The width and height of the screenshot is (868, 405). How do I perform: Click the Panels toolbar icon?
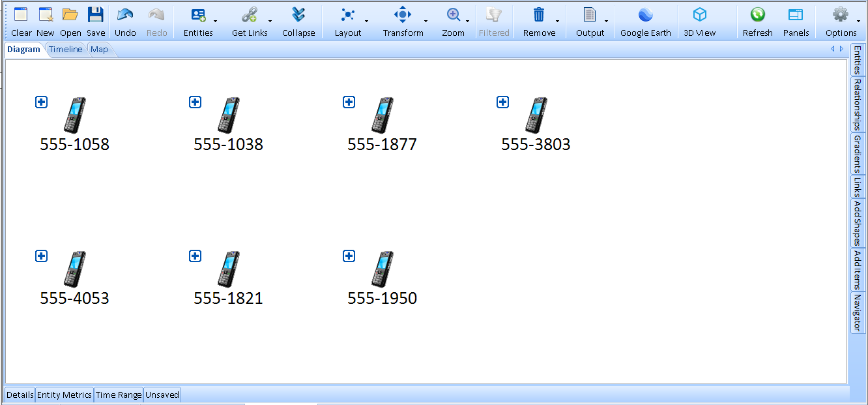click(796, 15)
